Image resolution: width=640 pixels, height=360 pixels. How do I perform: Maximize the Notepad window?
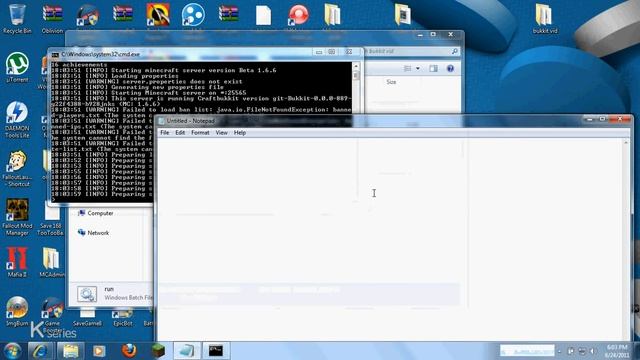[x=602, y=119]
